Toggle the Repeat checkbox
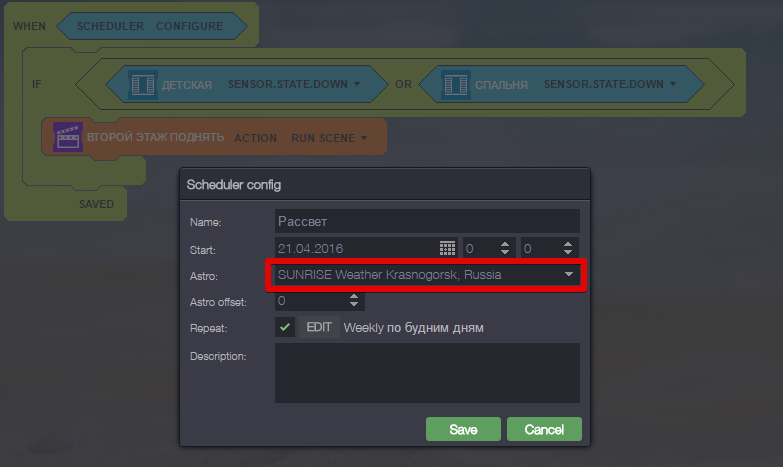This screenshot has width=783, height=467. click(285, 327)
